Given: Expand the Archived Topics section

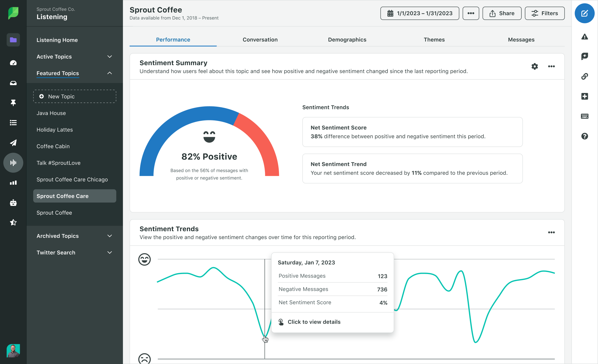Looking at the screenshot, I should click(109, 235).
